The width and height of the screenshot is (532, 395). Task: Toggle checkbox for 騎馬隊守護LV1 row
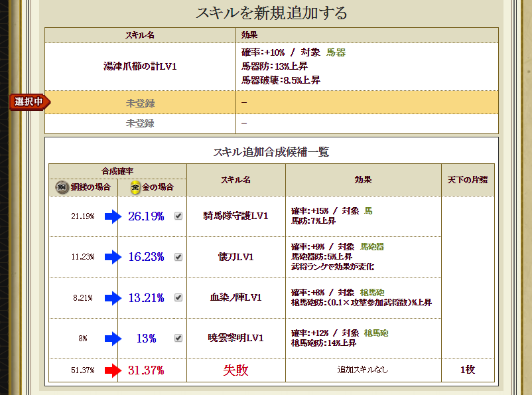(x=178, y=216)
